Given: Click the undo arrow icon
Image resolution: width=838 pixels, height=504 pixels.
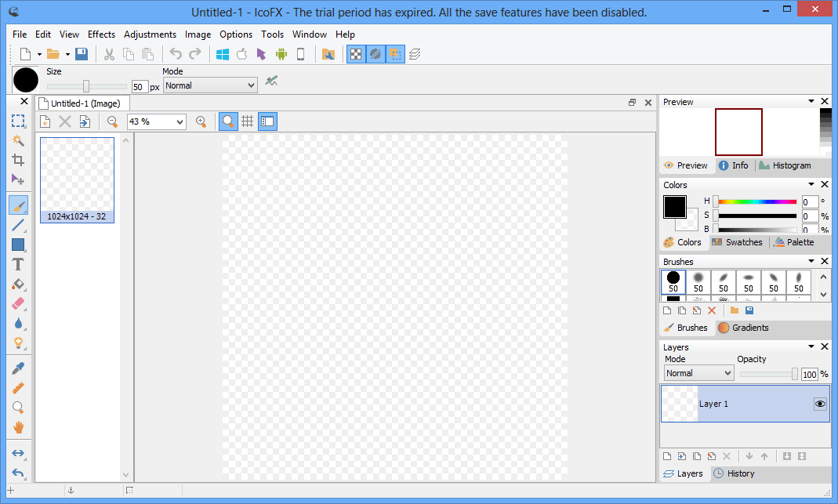Looking at the screenshot, I should click(176, 54).
